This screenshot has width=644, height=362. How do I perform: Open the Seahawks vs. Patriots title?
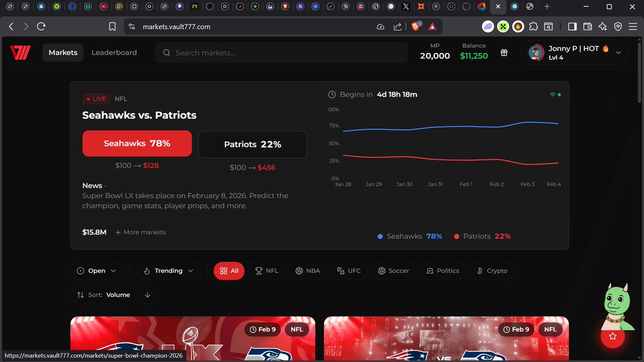(x=140, y=115)
